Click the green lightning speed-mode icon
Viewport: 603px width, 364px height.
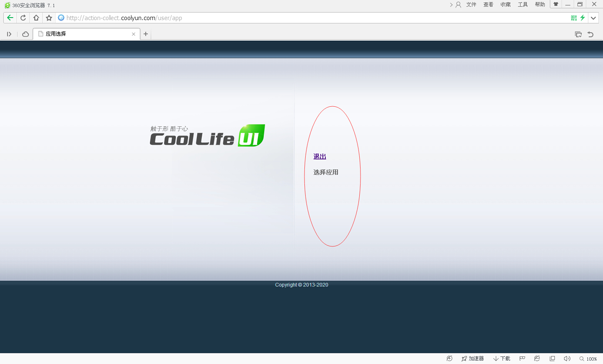point(582,18)
